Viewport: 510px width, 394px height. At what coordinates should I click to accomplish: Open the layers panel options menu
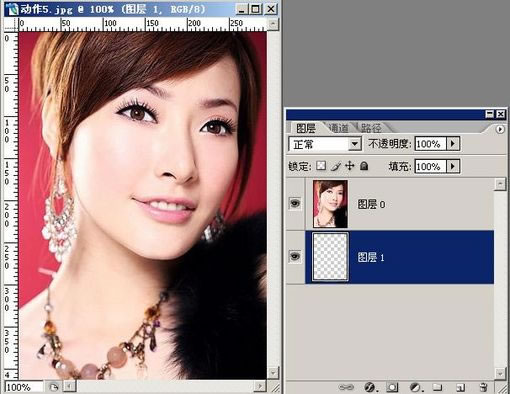(500, 129)
